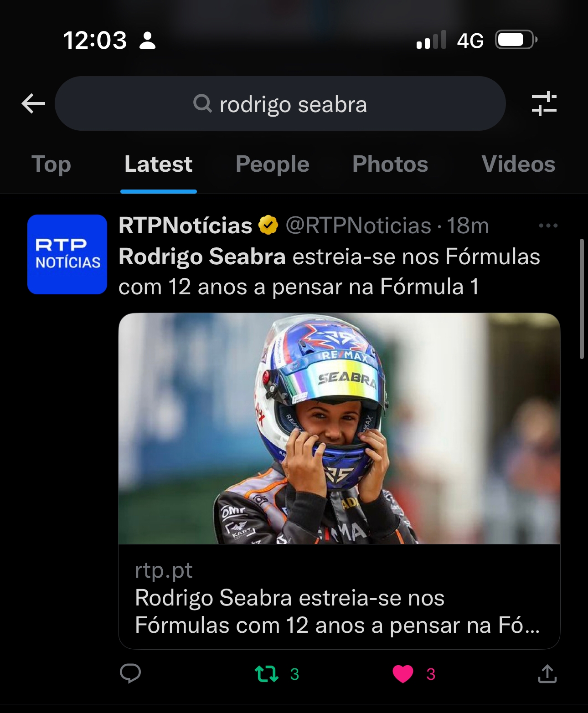
Task: Tap the share tweet icon
Action: (547, 673)
